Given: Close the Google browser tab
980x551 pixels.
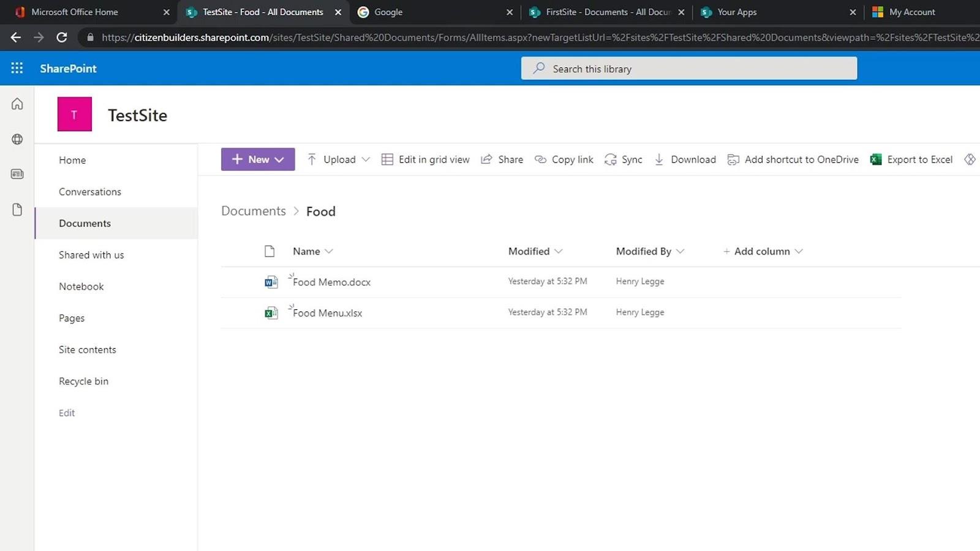Looking at the screenshot, I should click(510, 12).
